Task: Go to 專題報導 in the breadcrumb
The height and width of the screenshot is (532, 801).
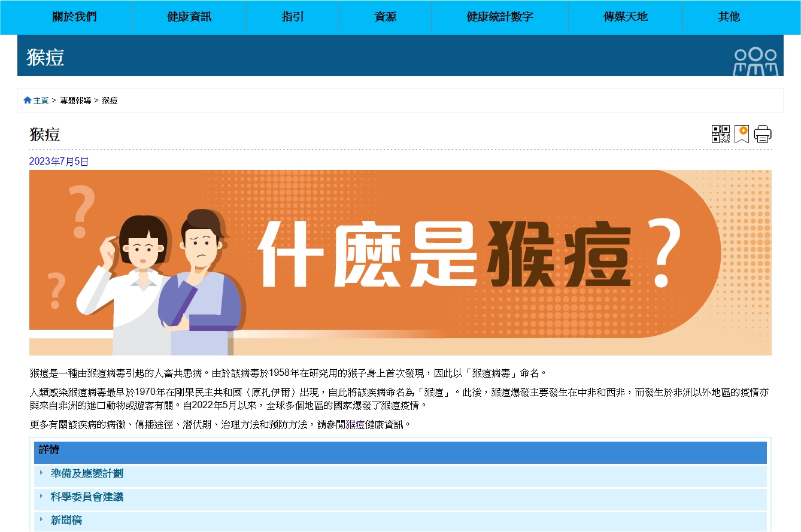Action: click(75, 101)
